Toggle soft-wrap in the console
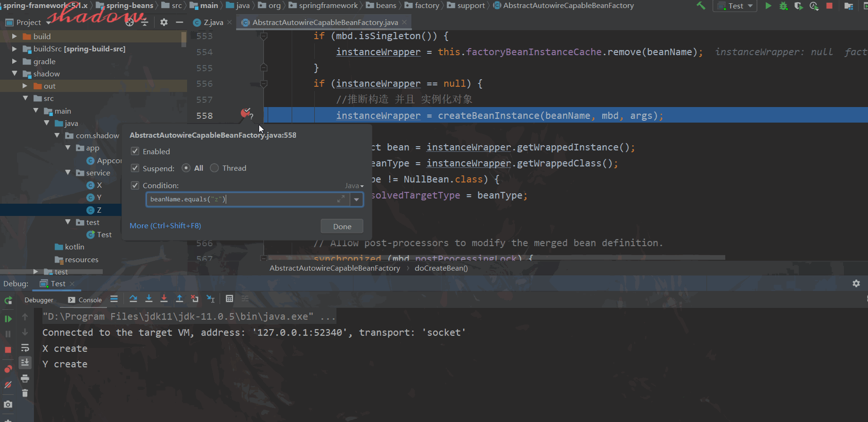This screenshot has width=868, height=422. point(25,348)
